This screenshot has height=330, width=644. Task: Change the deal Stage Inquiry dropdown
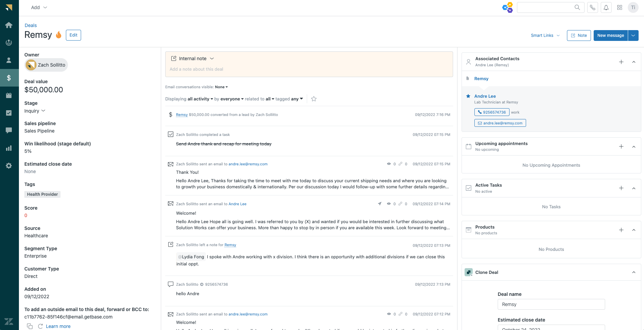coord(35,111)
